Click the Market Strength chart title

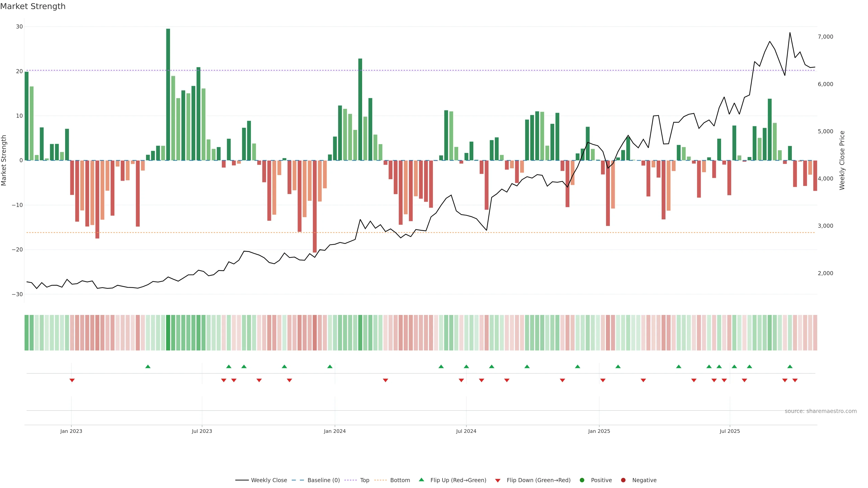pos(33,6)
